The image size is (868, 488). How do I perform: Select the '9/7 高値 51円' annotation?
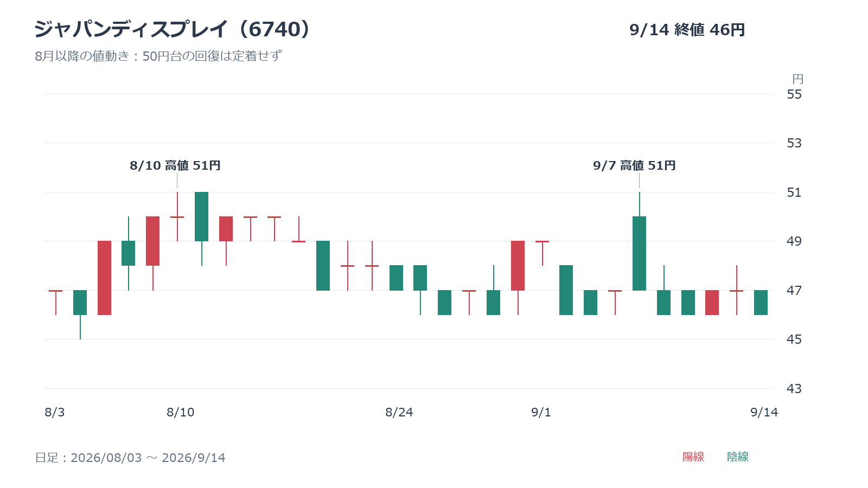pos(634,165)
